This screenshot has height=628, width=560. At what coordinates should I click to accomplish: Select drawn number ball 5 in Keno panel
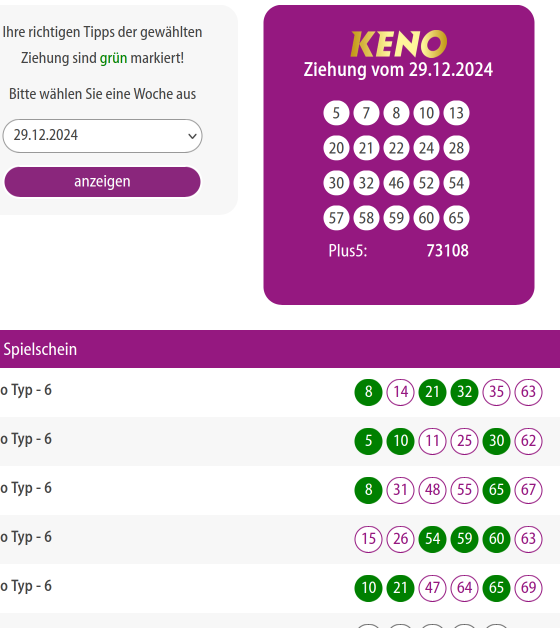pos(336,113)
